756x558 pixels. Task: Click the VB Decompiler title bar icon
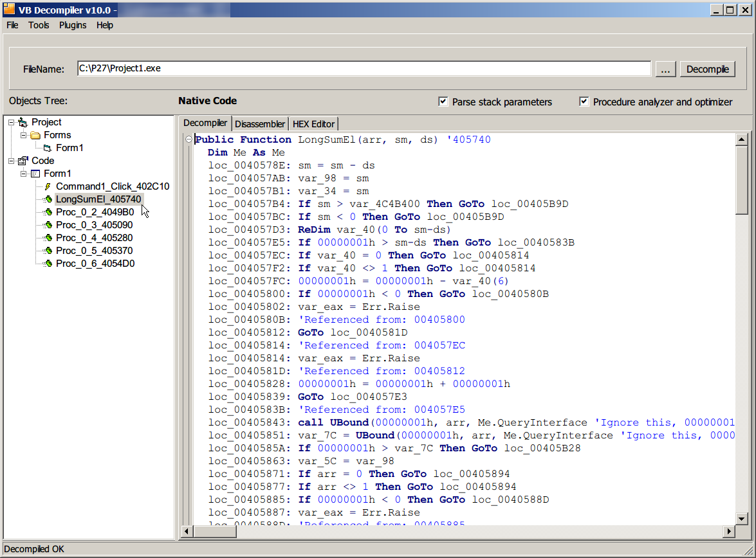(x=9, y=9)
